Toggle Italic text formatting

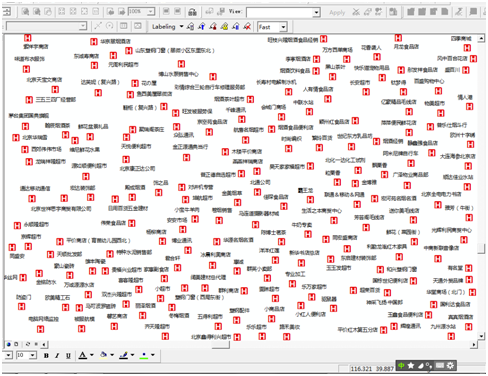click(x=57, y=355)
